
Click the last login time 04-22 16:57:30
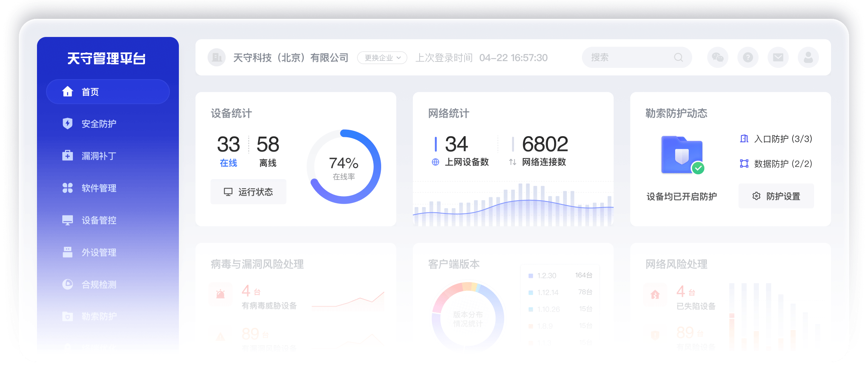pos(513,58)
